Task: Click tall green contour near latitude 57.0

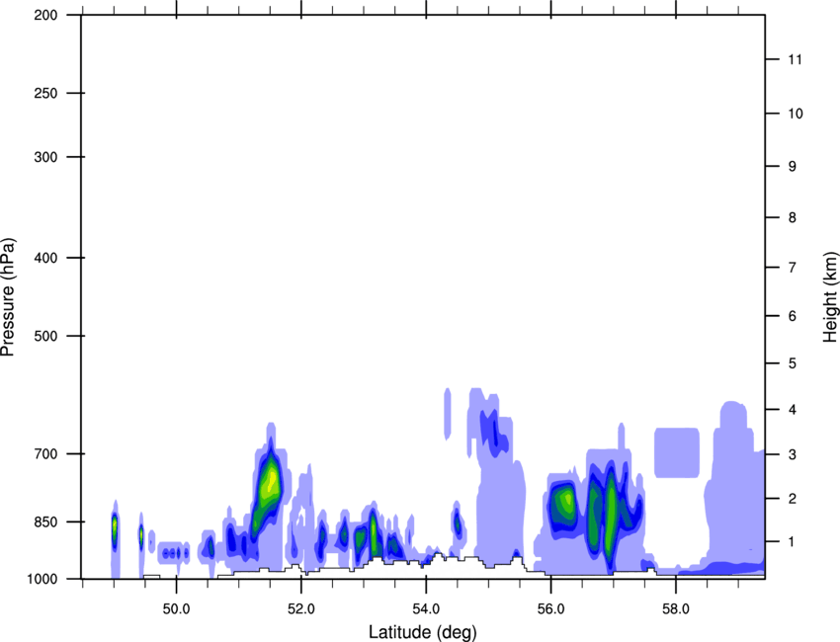Action: click(610, 514)
